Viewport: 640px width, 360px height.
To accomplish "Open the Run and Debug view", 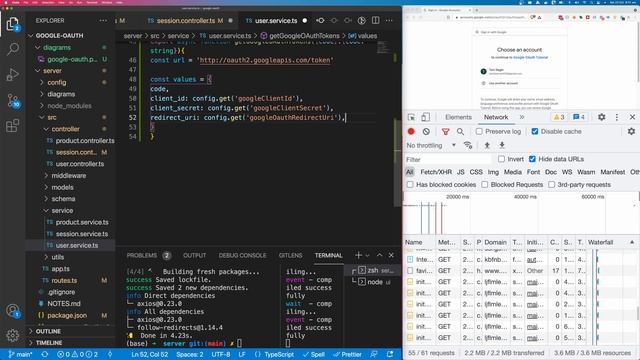I will (13, 75).
